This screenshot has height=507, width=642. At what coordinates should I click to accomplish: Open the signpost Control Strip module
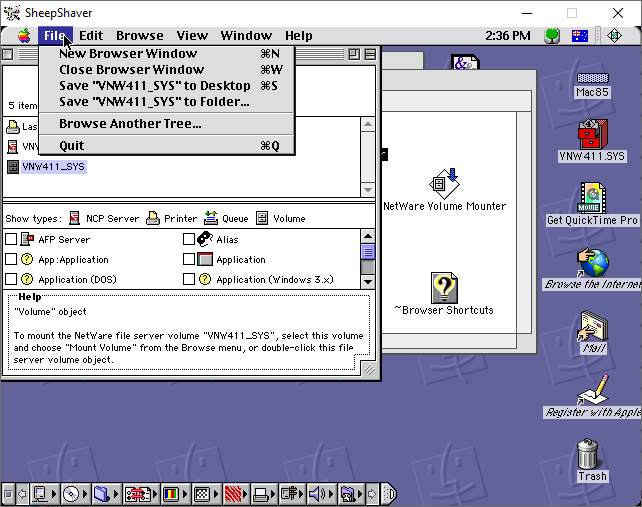point(293,494)
